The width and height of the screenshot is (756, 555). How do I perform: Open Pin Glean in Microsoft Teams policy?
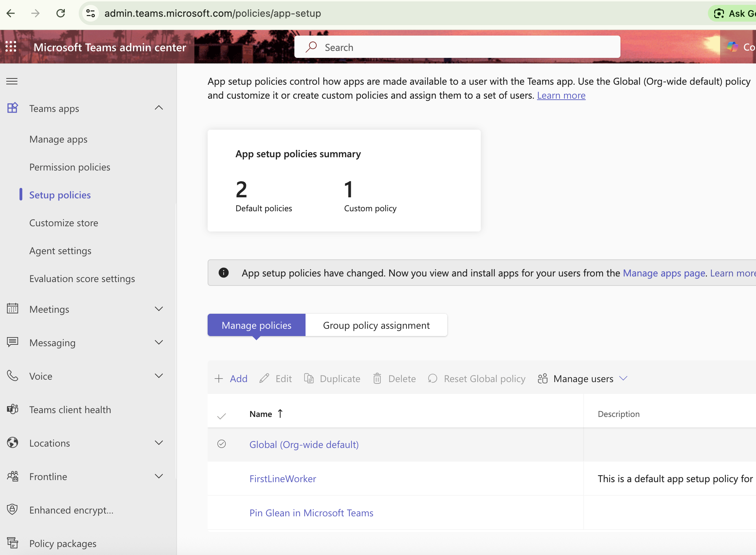pyautogui.click(x=311, y=513)
